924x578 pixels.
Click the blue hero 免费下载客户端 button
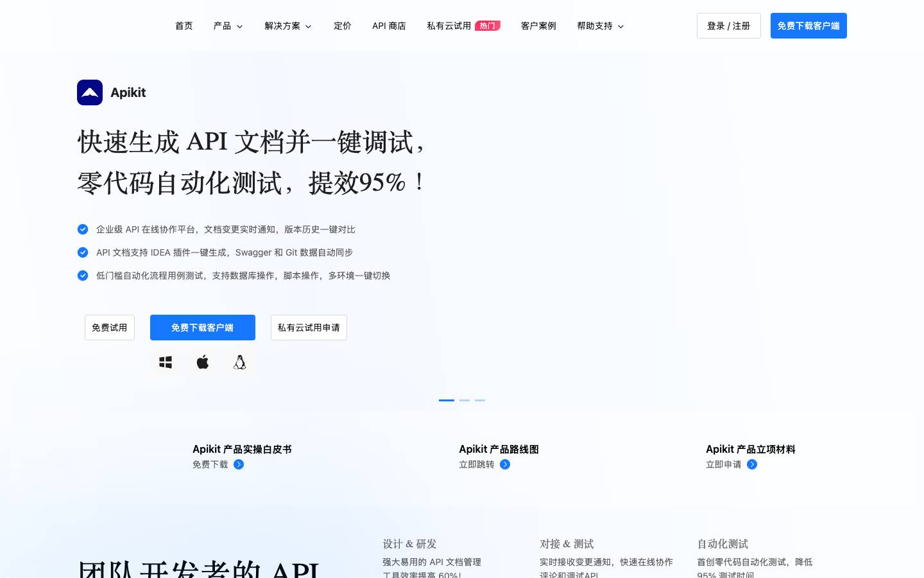tap(203, 328)
